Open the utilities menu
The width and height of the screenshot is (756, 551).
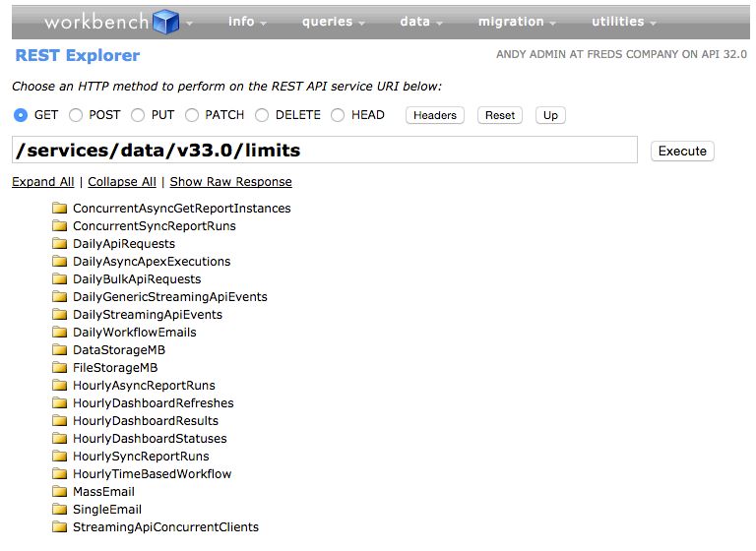click(x=624, y=22)
